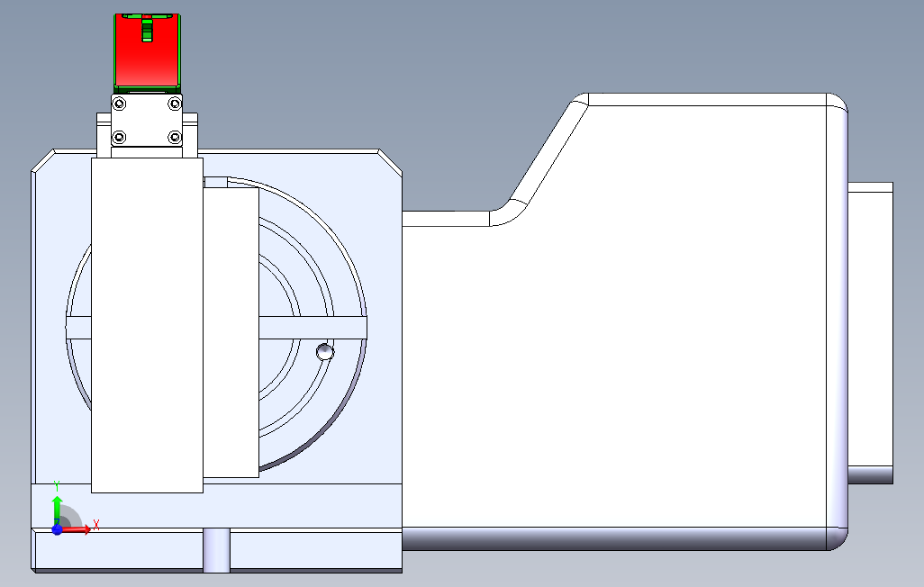Select the cylindrical pin under the base
This screenshot has width=924, height=587.
pyautogui.click(x=216, y=550)
